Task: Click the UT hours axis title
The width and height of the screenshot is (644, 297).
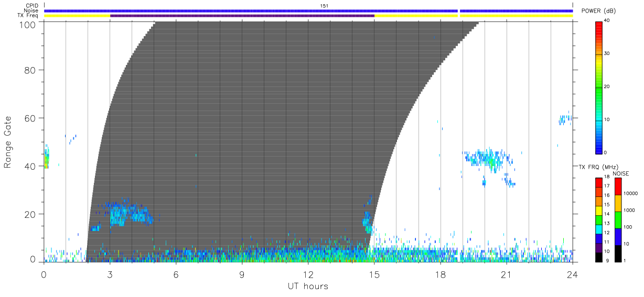Action: click(308, 286)
